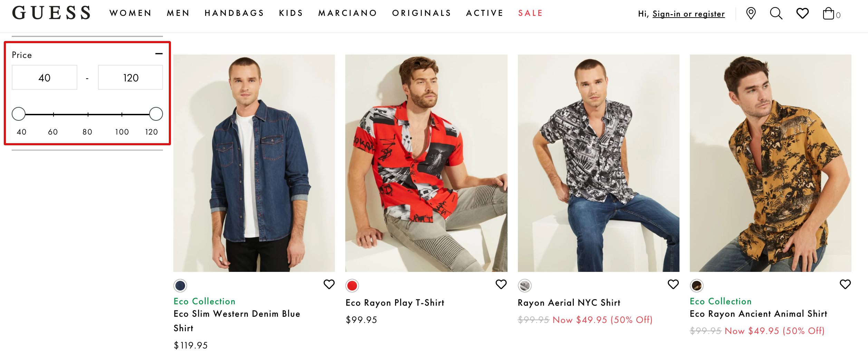Select the navy blue color swatch

pos(180,286)
